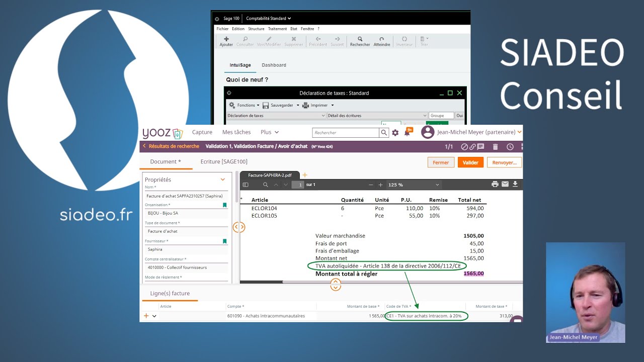
Task: Open the 125 % zoom dropdown
Action: tap(414, 185)
